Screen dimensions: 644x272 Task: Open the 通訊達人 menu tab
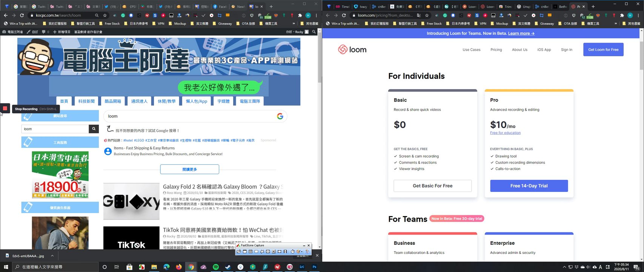(x=139, y=101)
